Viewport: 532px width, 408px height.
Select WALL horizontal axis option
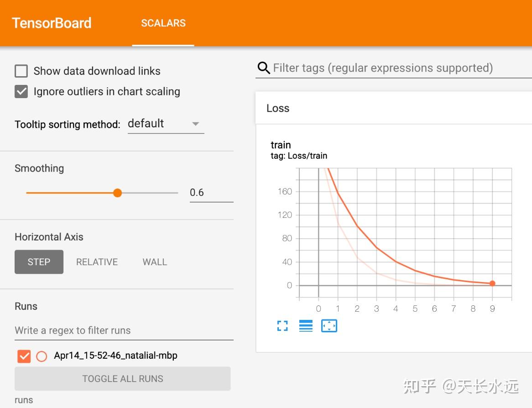(155, 262)
